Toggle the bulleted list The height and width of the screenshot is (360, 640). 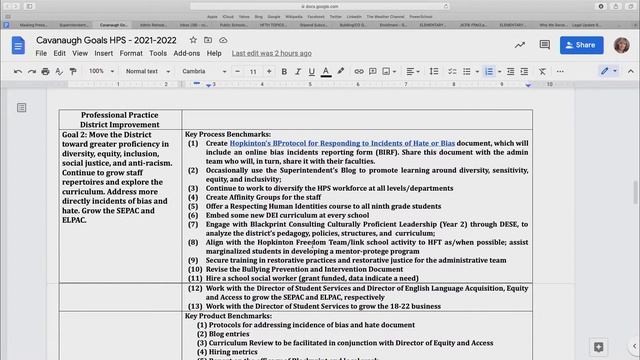click(x=467, y=71)
